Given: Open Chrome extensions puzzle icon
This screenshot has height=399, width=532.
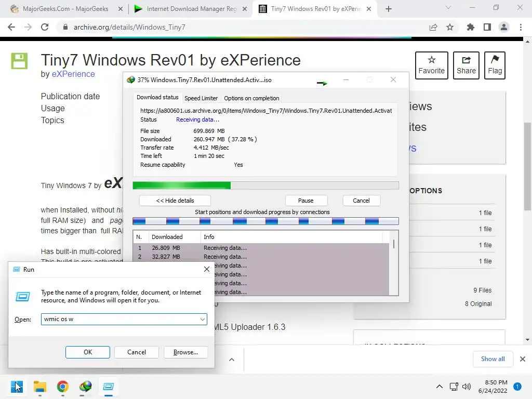Looking at the screenshot, I should [470, 27].
